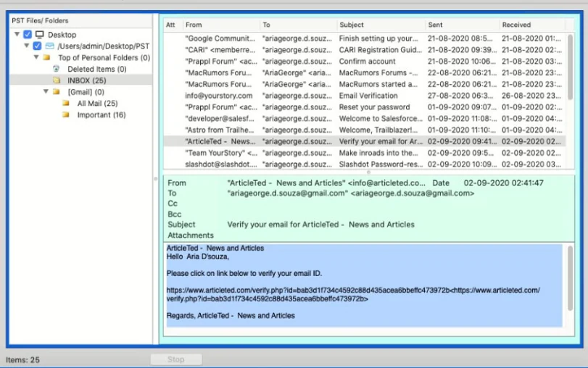Select the MacRumors Forums - email
Screen dimensions: 588x368
point(364,72)
